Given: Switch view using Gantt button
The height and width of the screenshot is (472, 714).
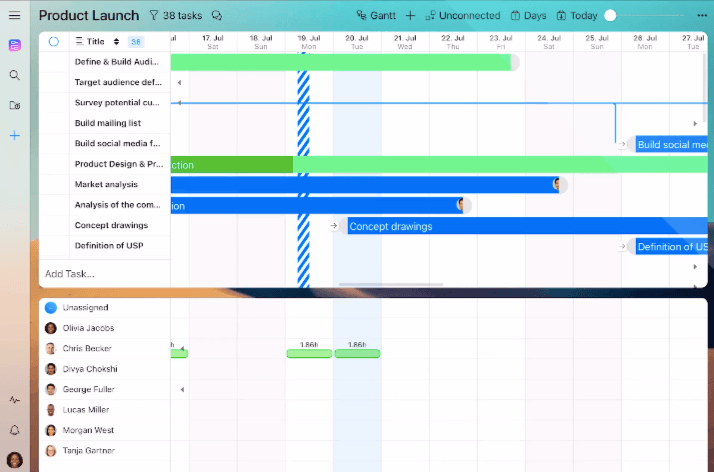Looking at the screenshot, I should (x=376, y=15).
